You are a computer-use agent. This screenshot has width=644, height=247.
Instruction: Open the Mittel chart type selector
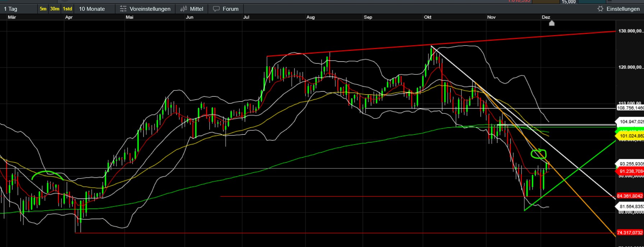pyautogui.click(x=192, y=9)
